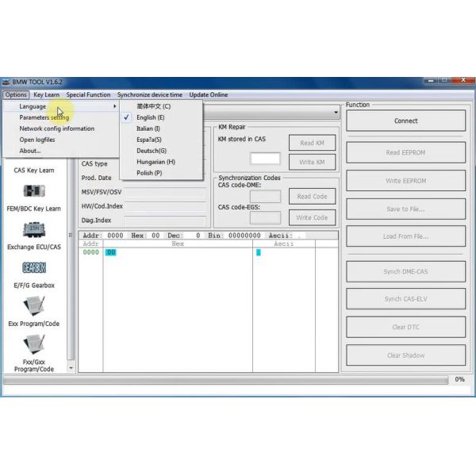The image size is (476, 476).
Task: Click the Read KM button
Action: coord(312,144)
